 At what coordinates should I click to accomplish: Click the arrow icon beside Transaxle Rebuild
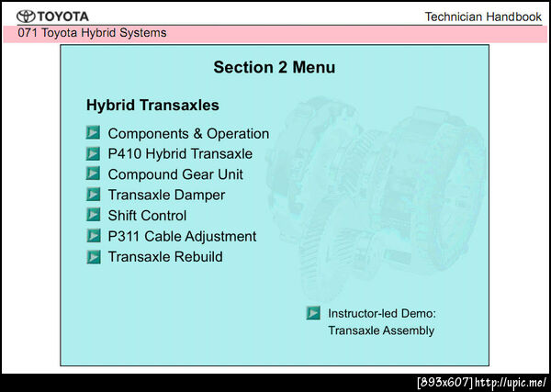[x=93, y=257]
